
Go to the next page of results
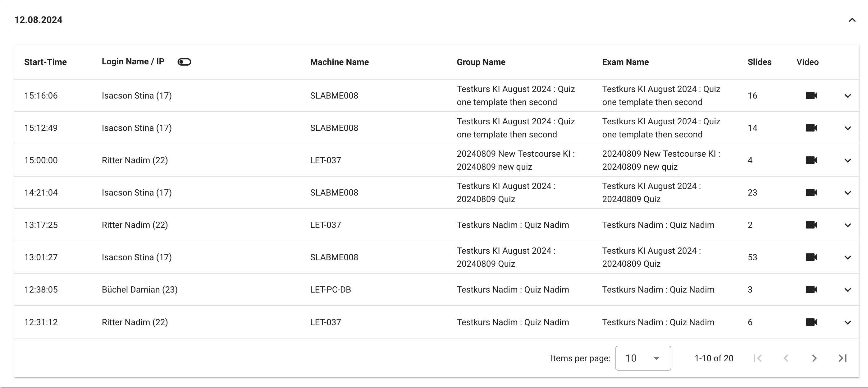click(x=814, y=358)
